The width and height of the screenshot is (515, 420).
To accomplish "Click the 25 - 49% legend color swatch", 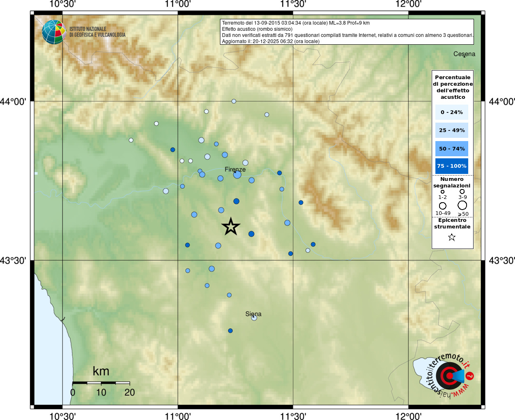I will coord(451,130).
